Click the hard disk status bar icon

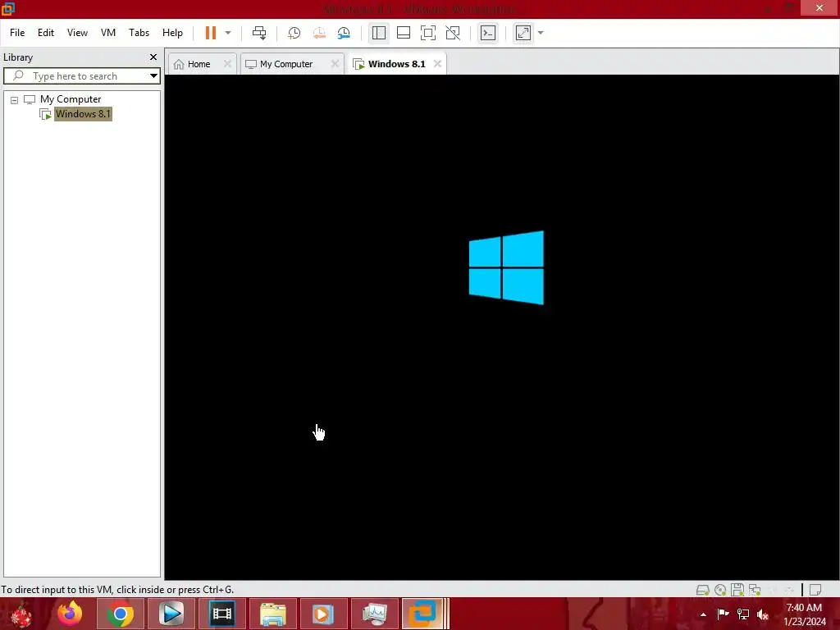(x=702, y=590)
